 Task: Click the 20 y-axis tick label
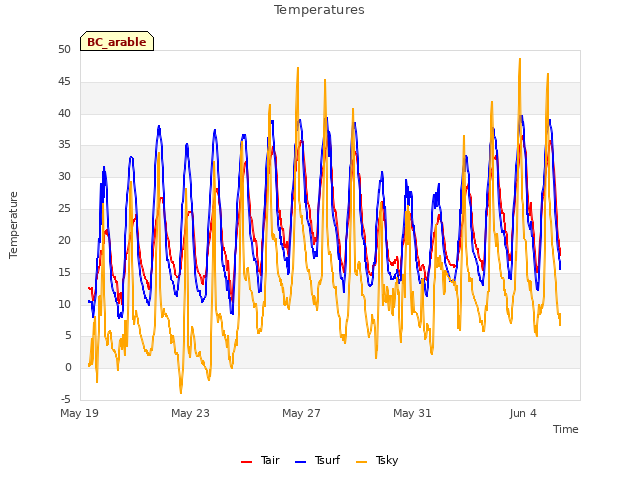click(64, 240)
